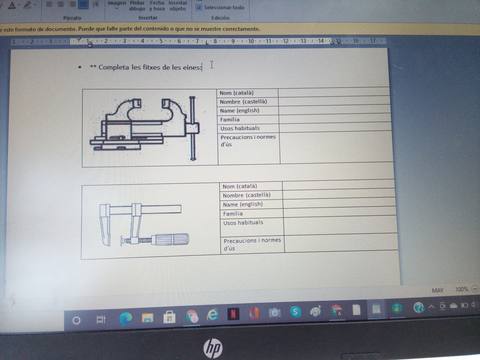Click Seleccionar todo
Screen dimensions: 480x360
coord(221,7)
